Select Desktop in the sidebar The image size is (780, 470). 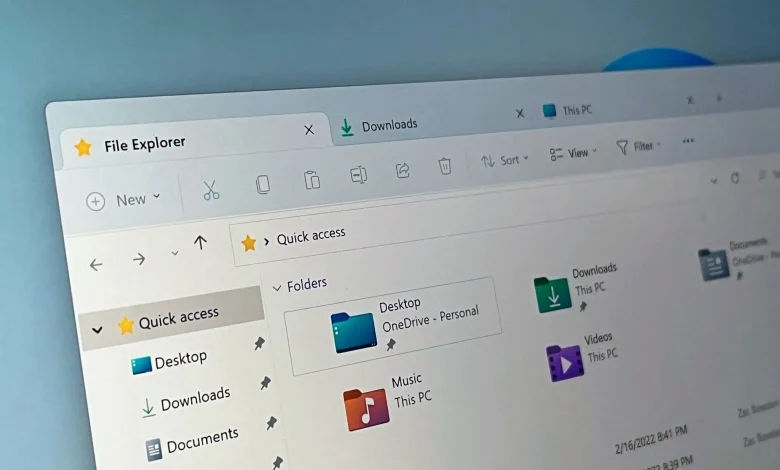coord(169,361)
